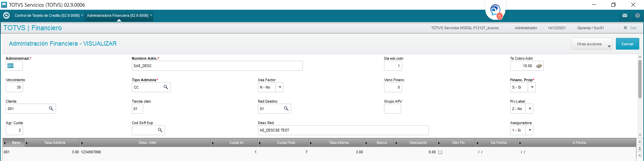Screen dimensions: 644x161
Task: Close the Control de Tarjeta de Credito tab
Action: point(82,15)
